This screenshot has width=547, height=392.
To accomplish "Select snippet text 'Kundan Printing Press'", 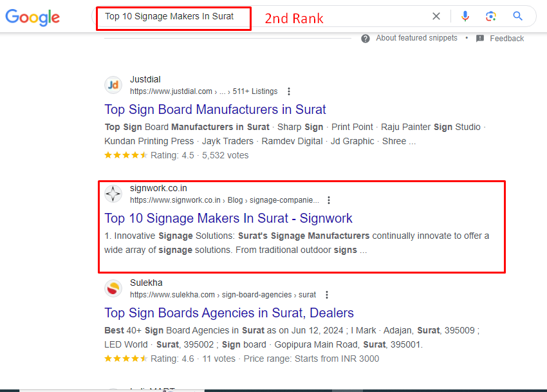I will pyautogui.click(x=149, y=142).
